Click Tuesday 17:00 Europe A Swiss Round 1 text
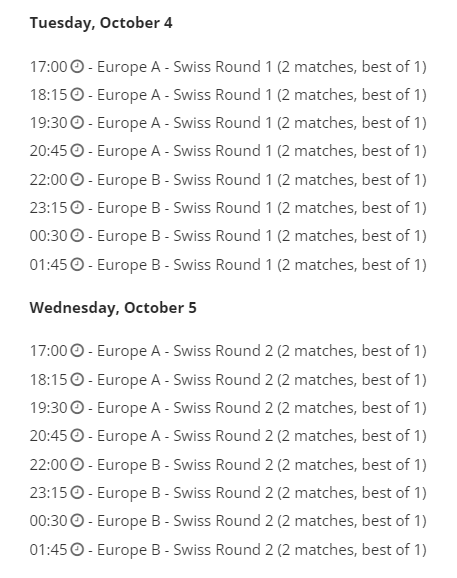457x578 pixels. coord(262,67)
